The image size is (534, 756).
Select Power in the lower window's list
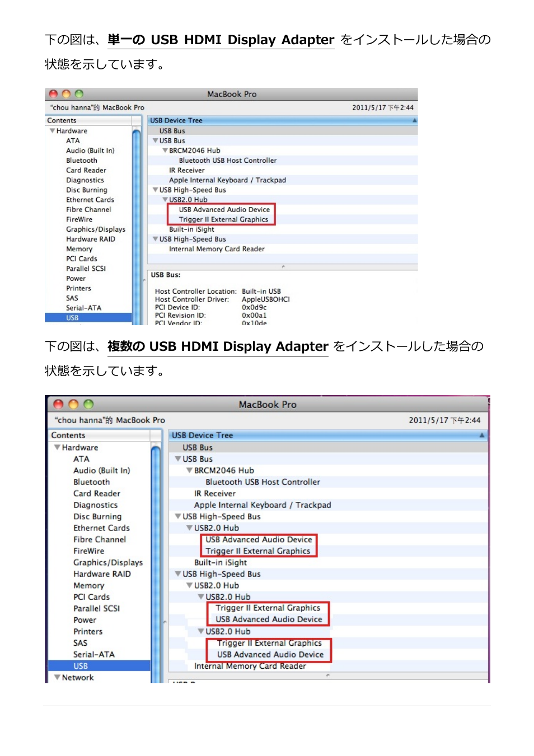coord(85,620)
